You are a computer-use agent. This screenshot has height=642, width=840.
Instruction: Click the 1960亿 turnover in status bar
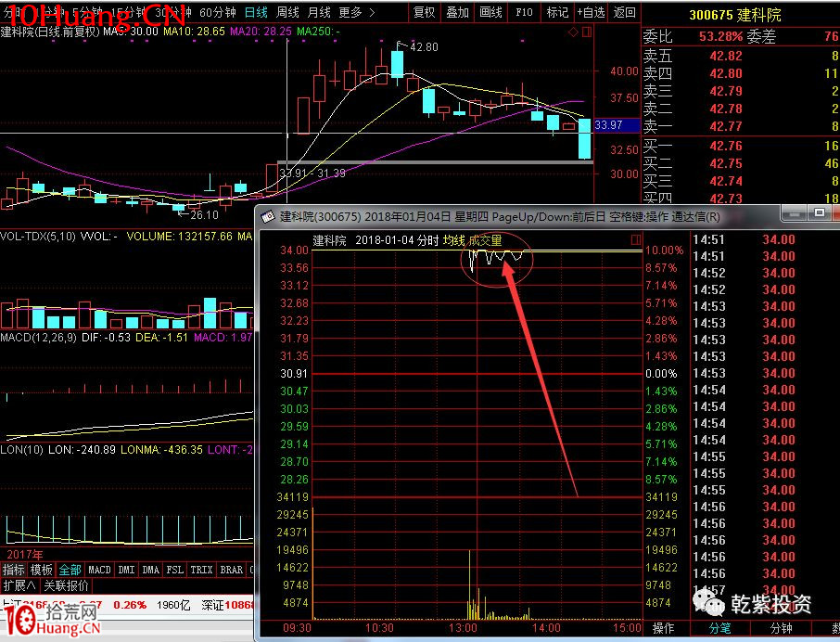173,605
